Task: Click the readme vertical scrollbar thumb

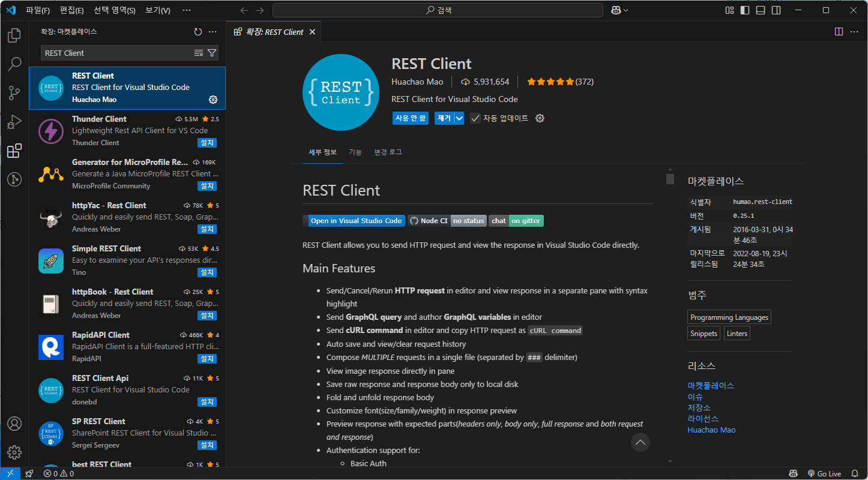Action: [670, 179]
